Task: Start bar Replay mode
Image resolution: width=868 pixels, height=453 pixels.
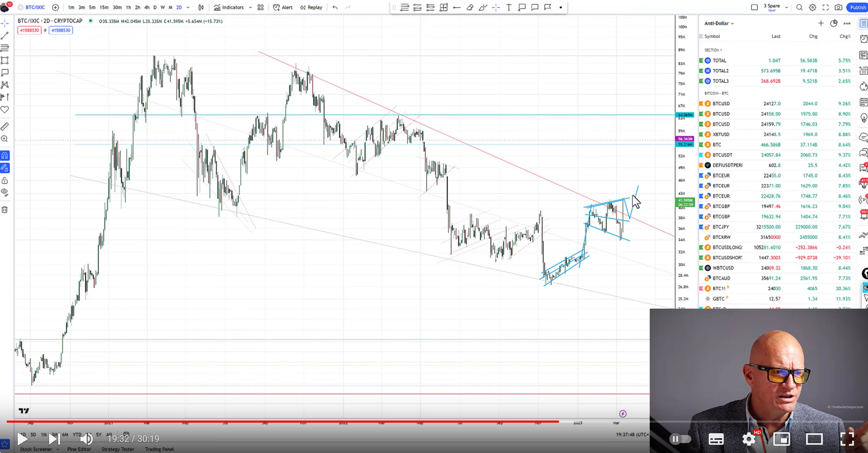Action: [x=311, y=7]
